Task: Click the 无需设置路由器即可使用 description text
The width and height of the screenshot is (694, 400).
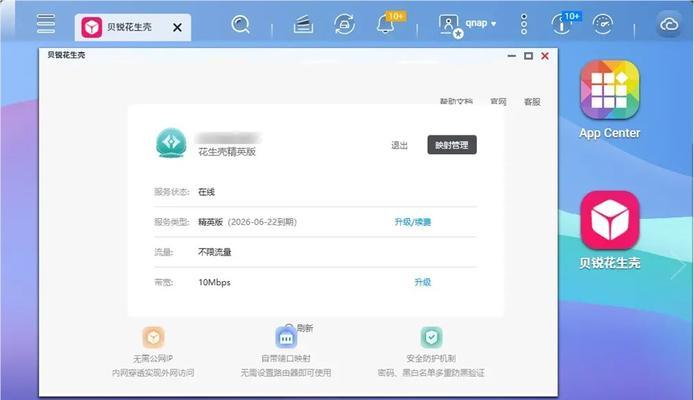Action: pyautogui.click(x=286, y=373)
